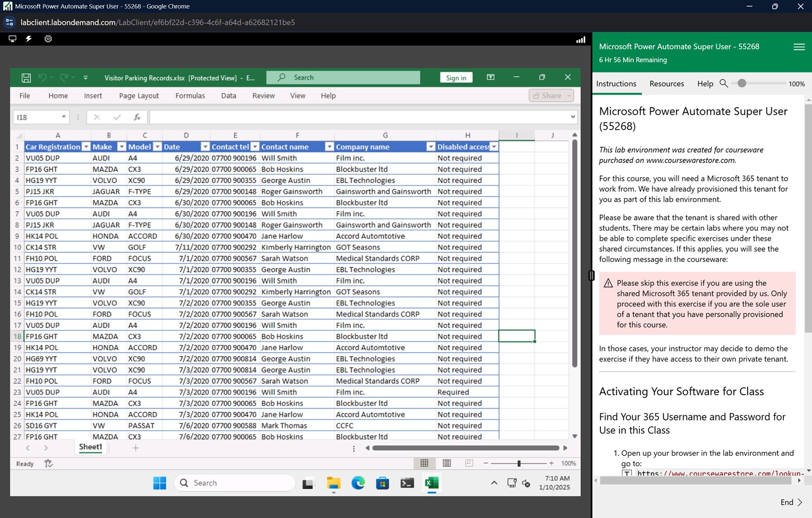812x518 pixels.
Task: Expand the formula bar chevron
Action: click(x=573, y=117)
